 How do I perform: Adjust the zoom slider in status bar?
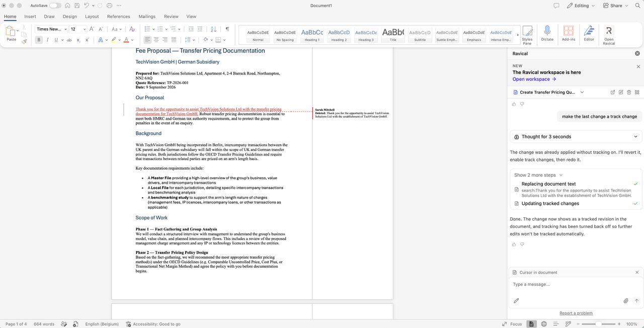(x=599, y=324)
